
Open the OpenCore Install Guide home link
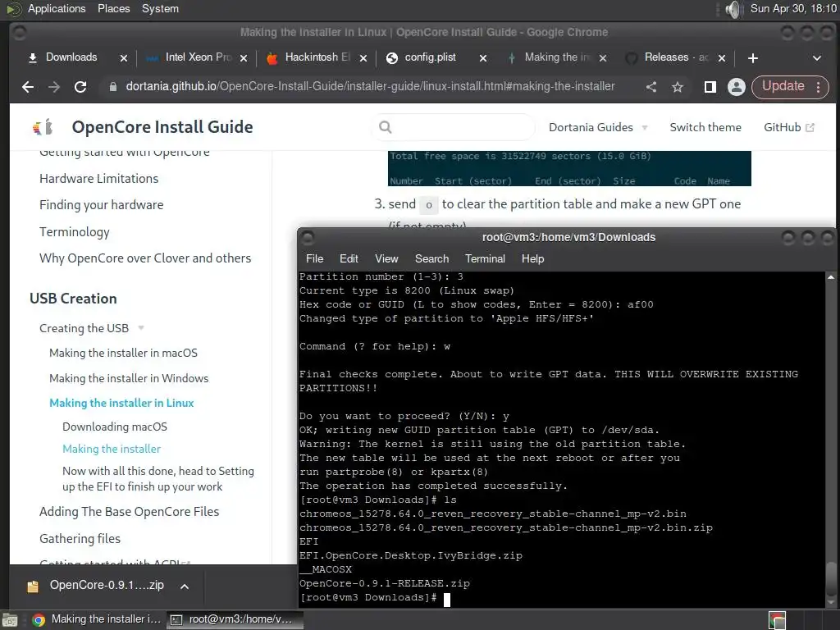[162, 127]
